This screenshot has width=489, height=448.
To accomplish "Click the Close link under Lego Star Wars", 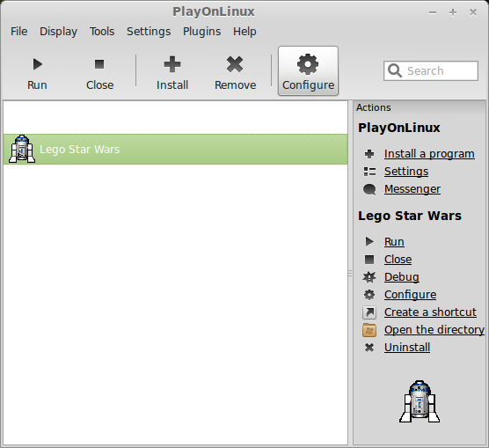I will coord(398,260).
